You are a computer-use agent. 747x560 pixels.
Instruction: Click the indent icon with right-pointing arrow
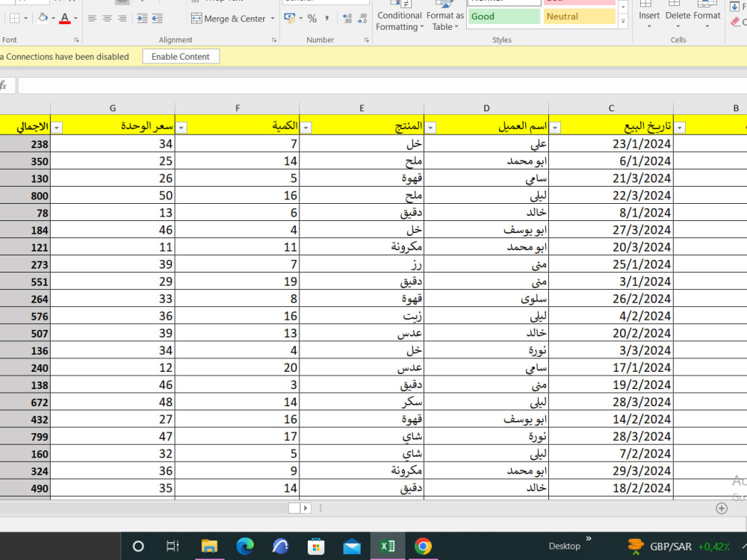[142, 18]
